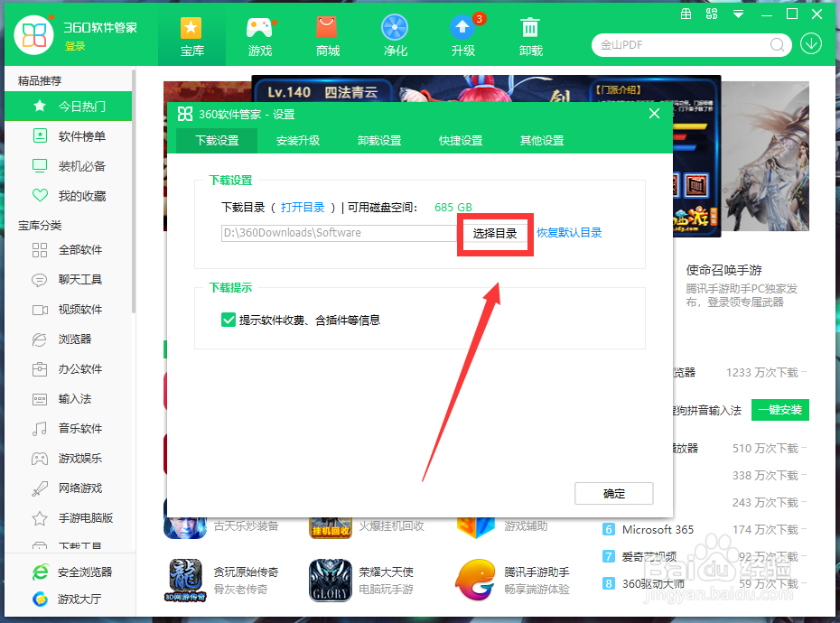Click the skin icon in title bar
840x623 pixels.
[712, 14]
